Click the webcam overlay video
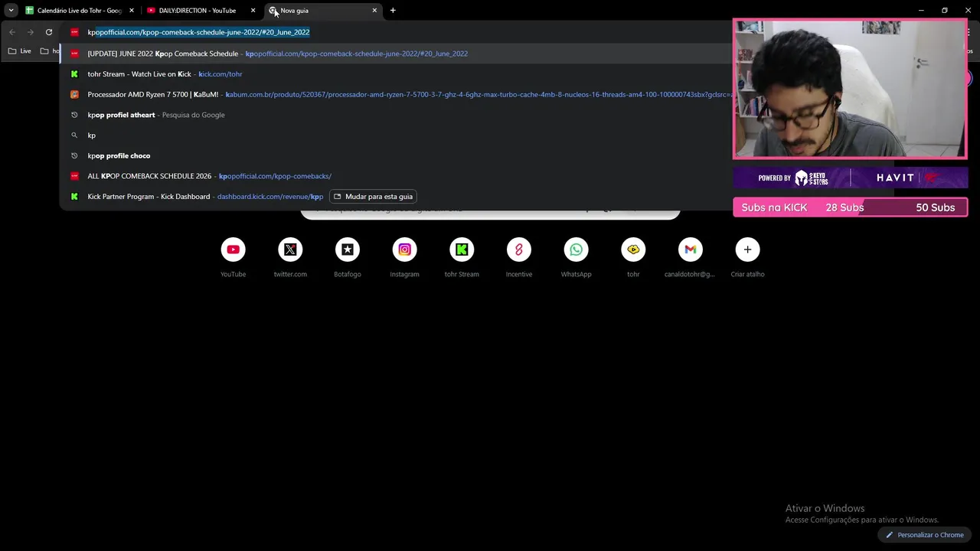Screen dimensions: 980x551 850,89
